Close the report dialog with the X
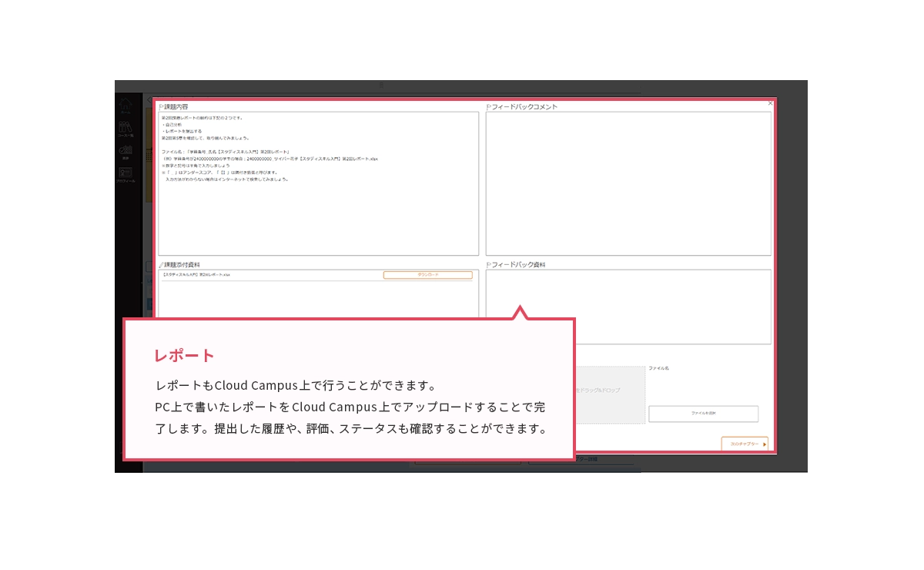 770,103
